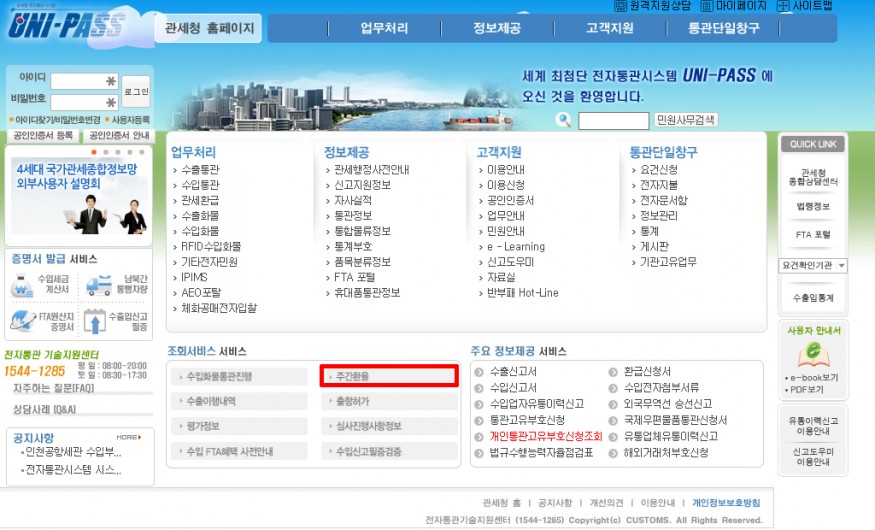Open 고객지원 top menu
Viewport: 875px width, 530px height.
tap(610, 28)
